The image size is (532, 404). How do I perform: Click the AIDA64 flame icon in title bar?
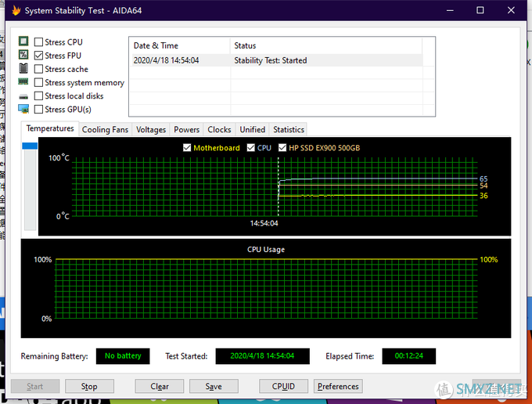point(16,10)
